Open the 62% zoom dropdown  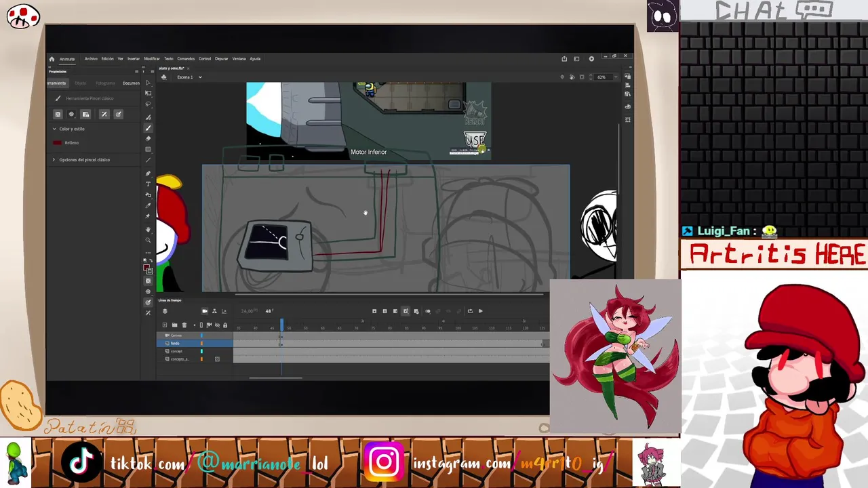click(x=616, y=77)
